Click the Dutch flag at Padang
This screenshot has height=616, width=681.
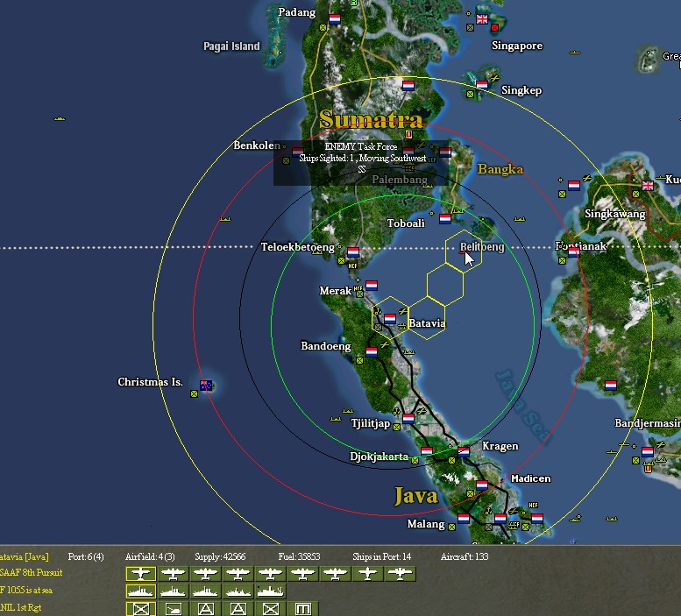(x=335, y=19)
